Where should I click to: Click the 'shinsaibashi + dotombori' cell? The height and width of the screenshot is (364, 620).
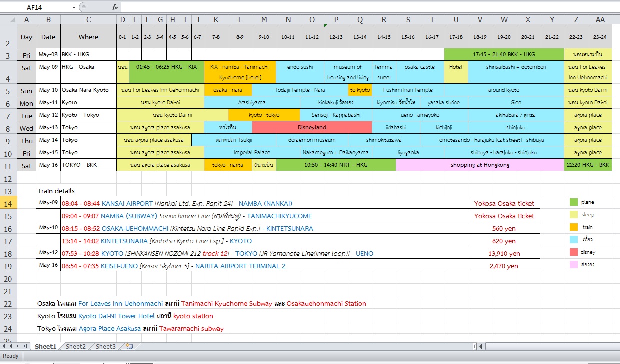click(516, 72)
